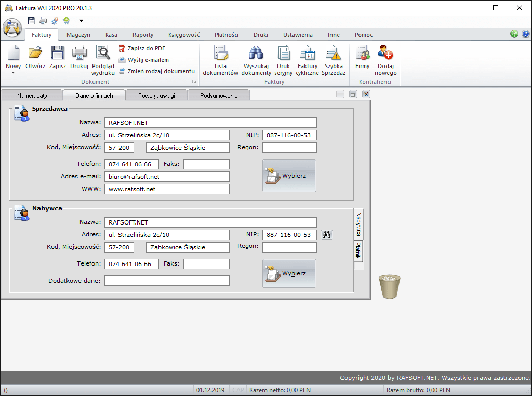Click the quick-access printer icon

[43, 21]
